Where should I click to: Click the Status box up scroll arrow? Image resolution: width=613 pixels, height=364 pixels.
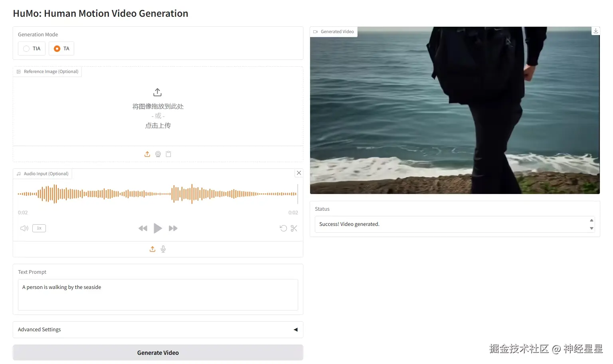click(591, 220)
